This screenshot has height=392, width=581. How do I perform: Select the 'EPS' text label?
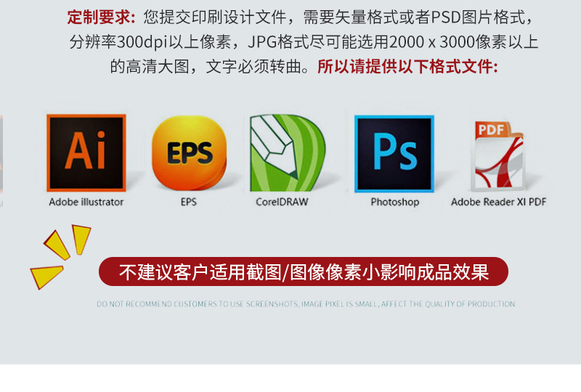189,202
